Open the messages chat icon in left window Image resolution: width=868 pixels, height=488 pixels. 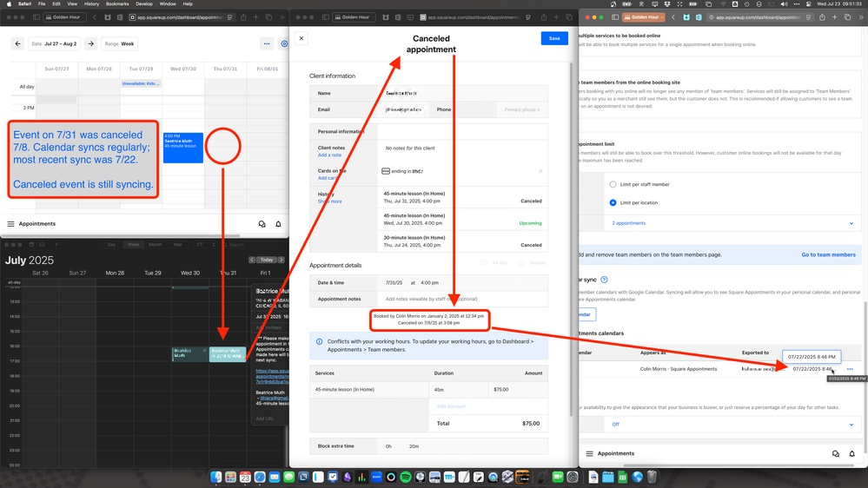(x=262, y=224)
